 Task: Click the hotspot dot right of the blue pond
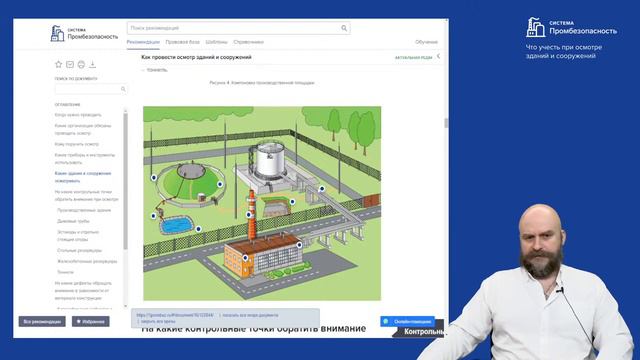pos(198,229)
